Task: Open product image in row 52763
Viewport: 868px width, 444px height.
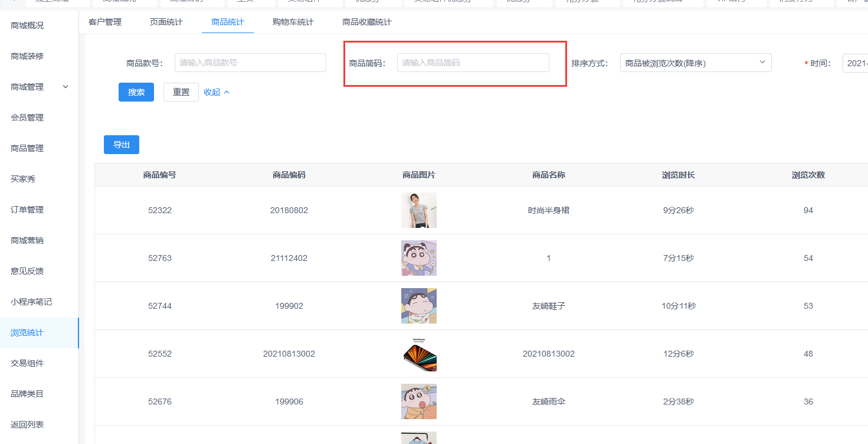Action: 419,258
